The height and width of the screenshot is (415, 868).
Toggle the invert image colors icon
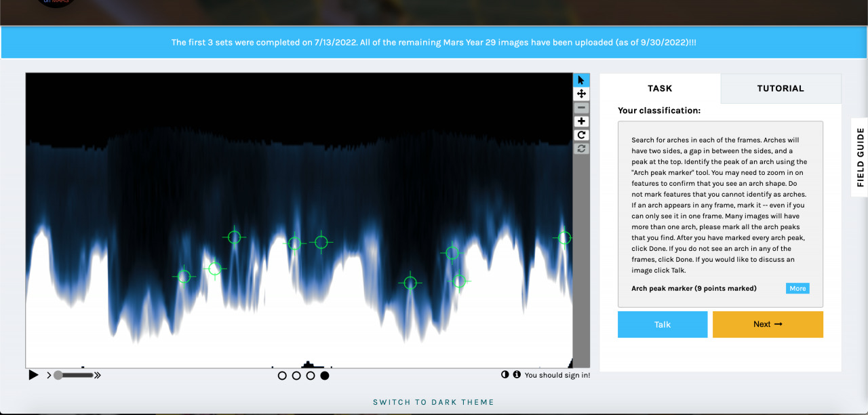(x=505, y=374)
